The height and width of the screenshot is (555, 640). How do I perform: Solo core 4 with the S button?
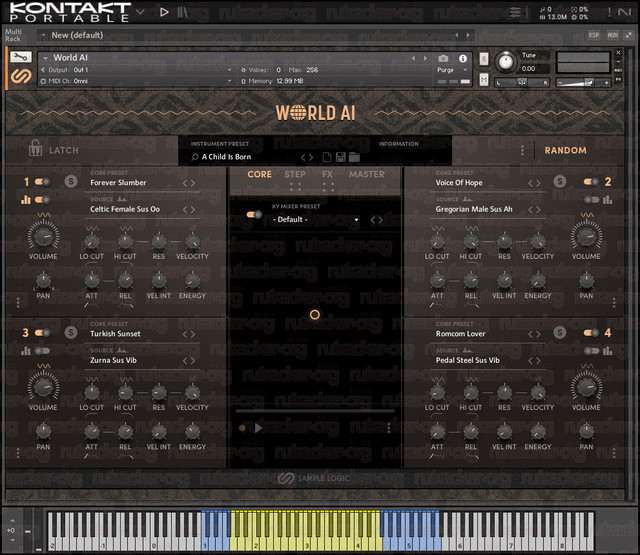560,333
